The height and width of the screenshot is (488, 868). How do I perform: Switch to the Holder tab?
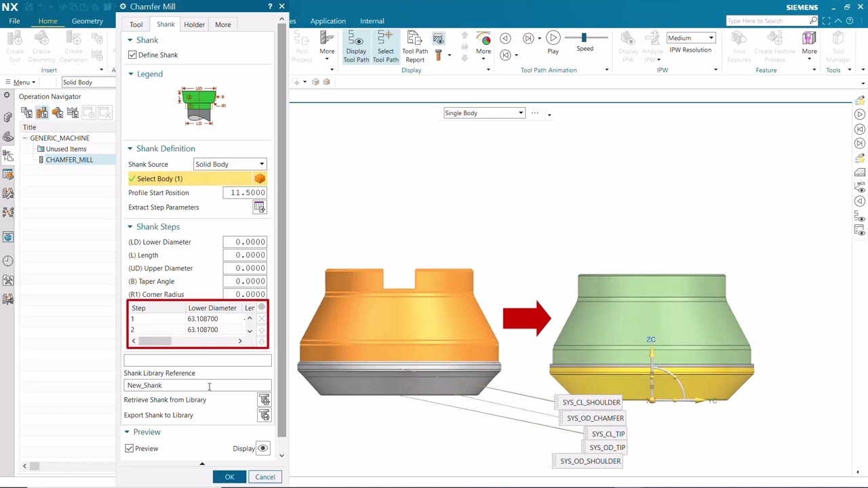click(x=194, y=24)
